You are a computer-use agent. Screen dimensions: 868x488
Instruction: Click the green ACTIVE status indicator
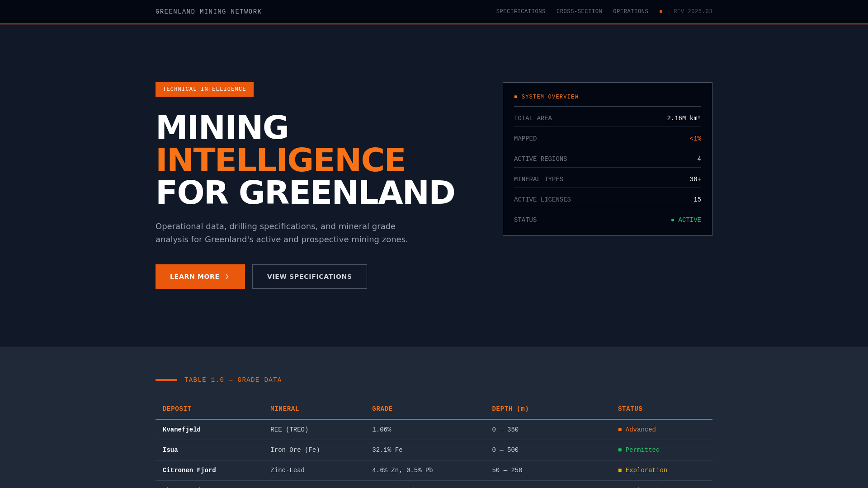coord(686,220)
